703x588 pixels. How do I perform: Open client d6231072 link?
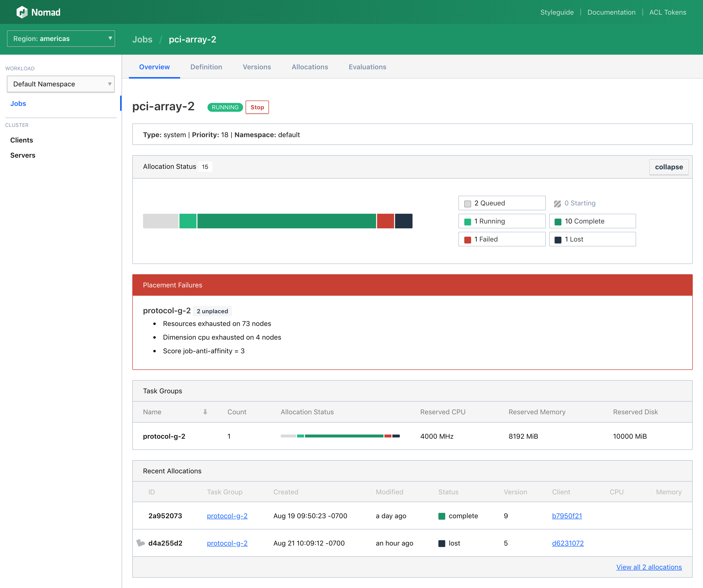[x=568, y=543]
